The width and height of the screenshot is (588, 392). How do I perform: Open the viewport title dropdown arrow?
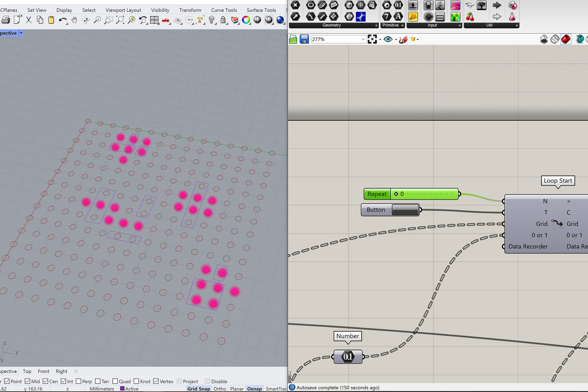coord(21,33)
